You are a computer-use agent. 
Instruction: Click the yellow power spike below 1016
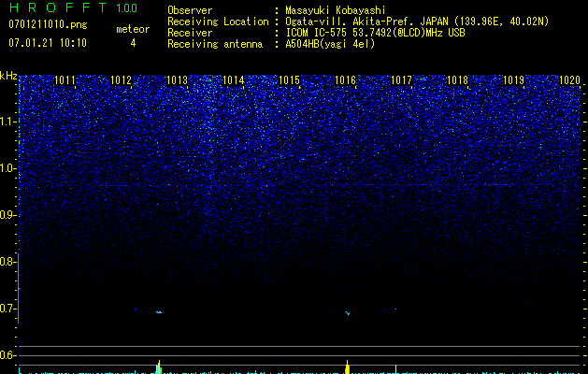pos(347,367)
